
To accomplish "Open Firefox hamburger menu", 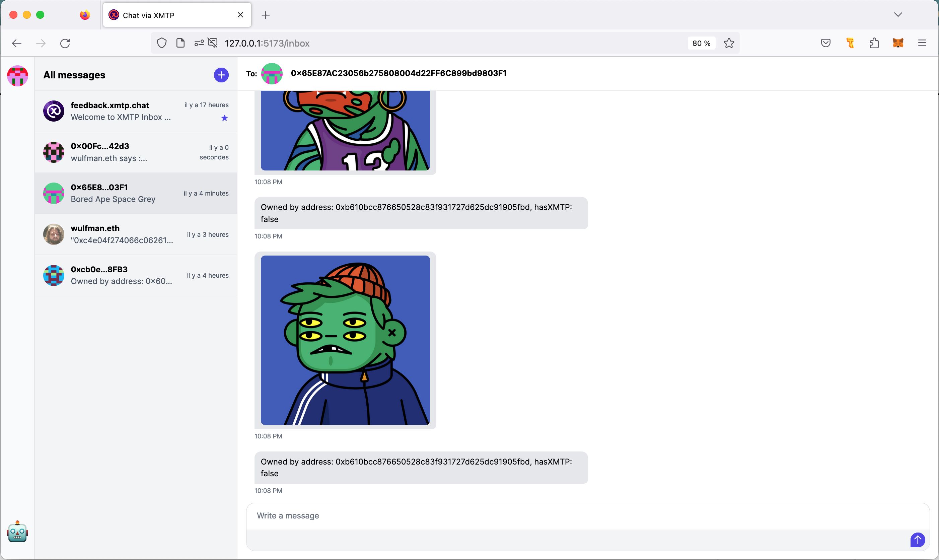I will [x=922, y=44].
